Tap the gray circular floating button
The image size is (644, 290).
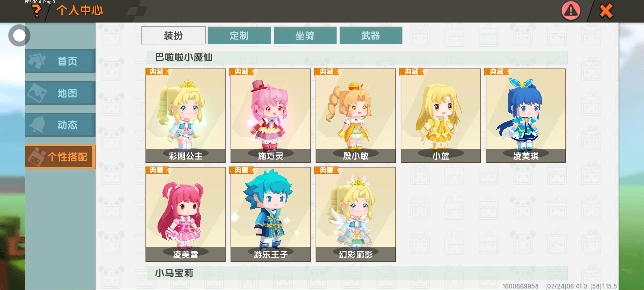(19, 35)
